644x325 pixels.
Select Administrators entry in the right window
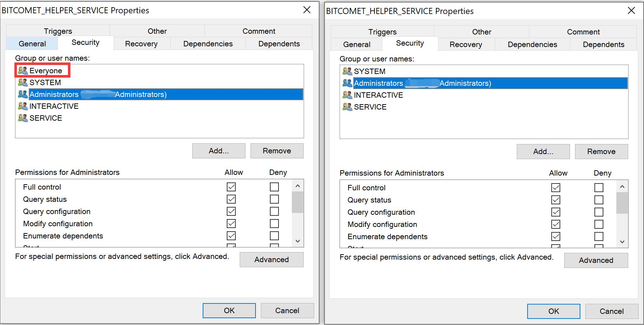[491, 83]
